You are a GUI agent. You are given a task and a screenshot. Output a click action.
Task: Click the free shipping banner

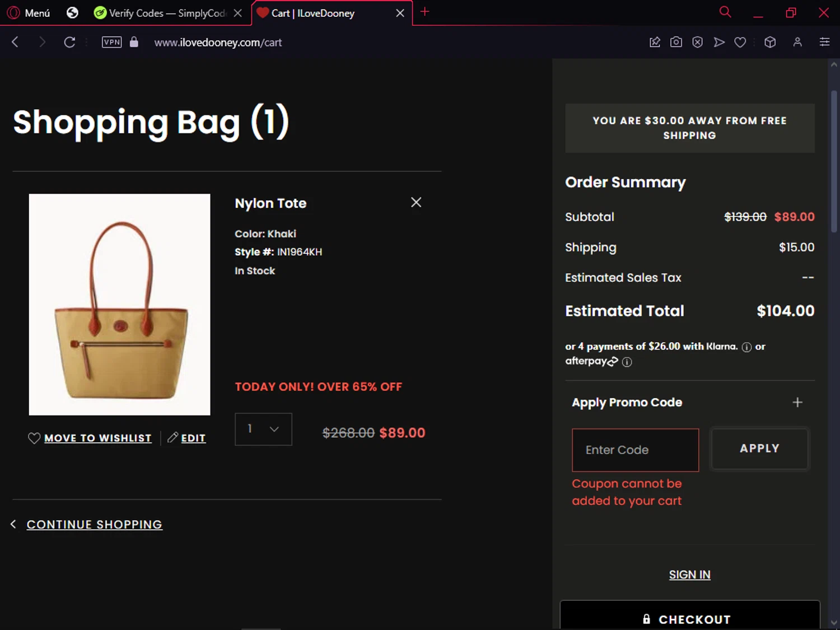[x=690, y=128]
